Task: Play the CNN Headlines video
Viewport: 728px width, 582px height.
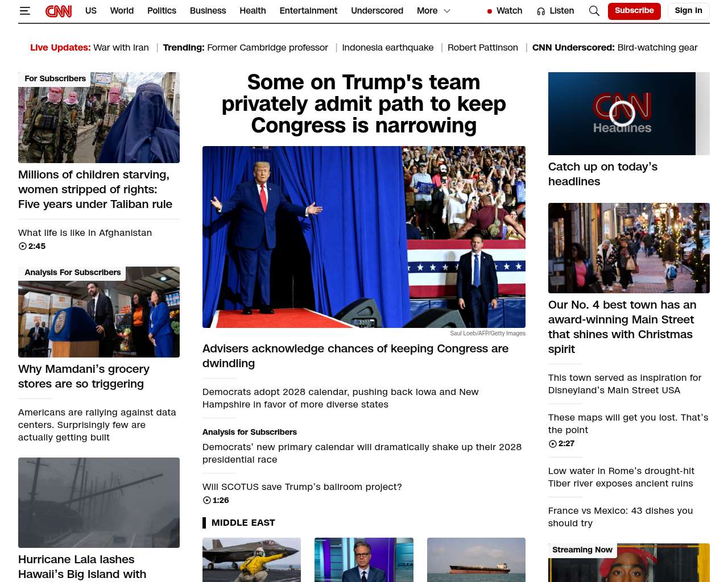Action: pos(622,114)
